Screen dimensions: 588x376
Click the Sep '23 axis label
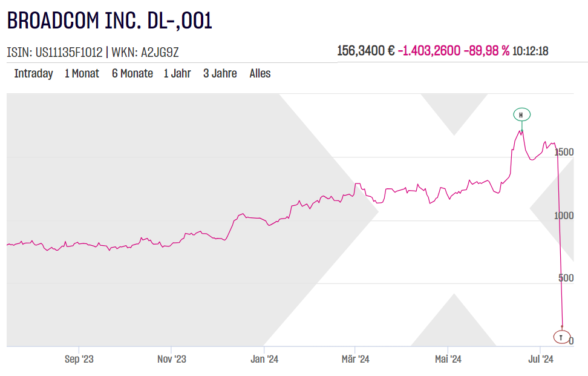pyautogui.click(x=79, y=359)
